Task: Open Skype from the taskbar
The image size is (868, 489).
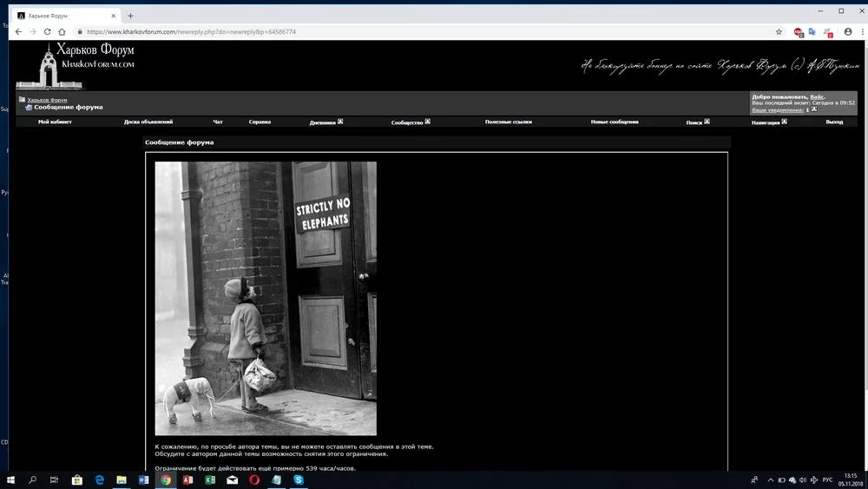Action: click(299, 479)
